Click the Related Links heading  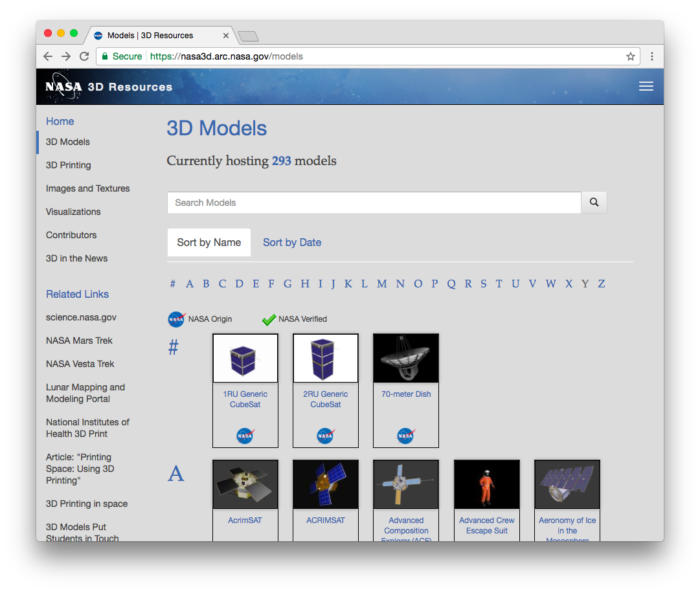click(77, 294)
